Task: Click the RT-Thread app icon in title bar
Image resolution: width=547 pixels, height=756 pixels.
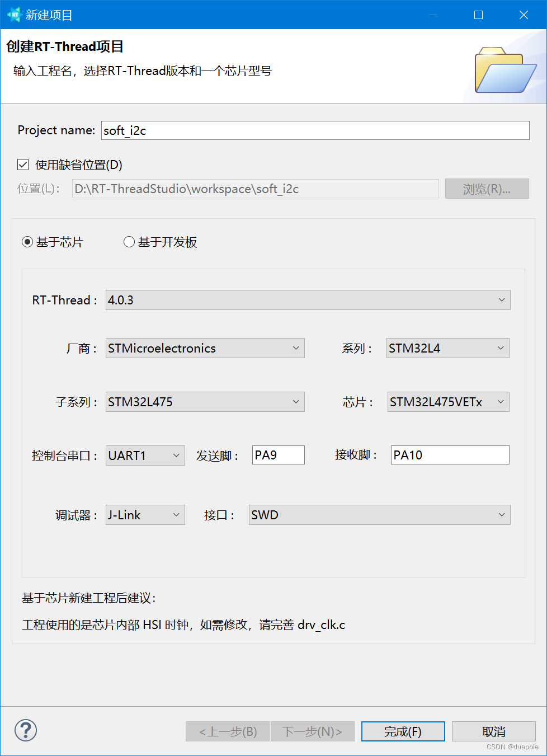Action: tap(13, 15)
